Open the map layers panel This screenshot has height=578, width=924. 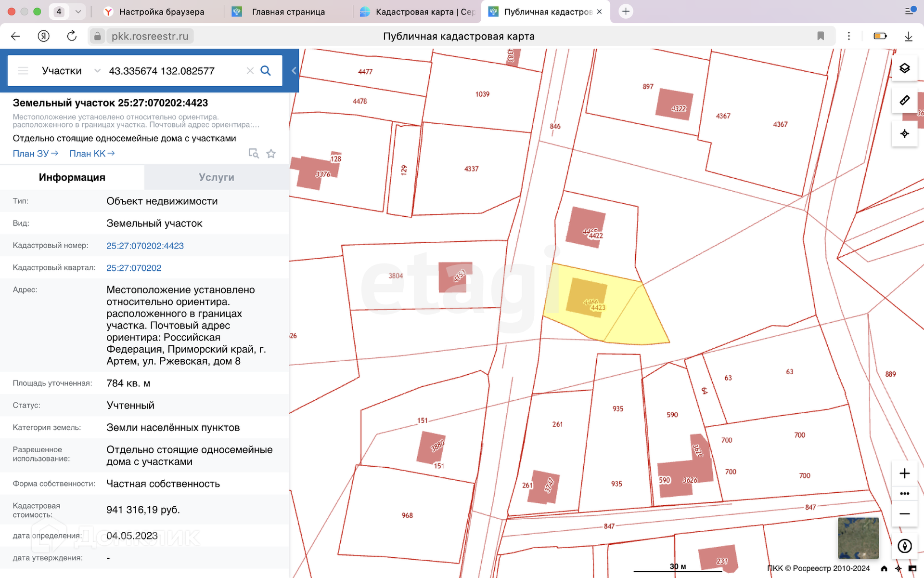[904, 68]
